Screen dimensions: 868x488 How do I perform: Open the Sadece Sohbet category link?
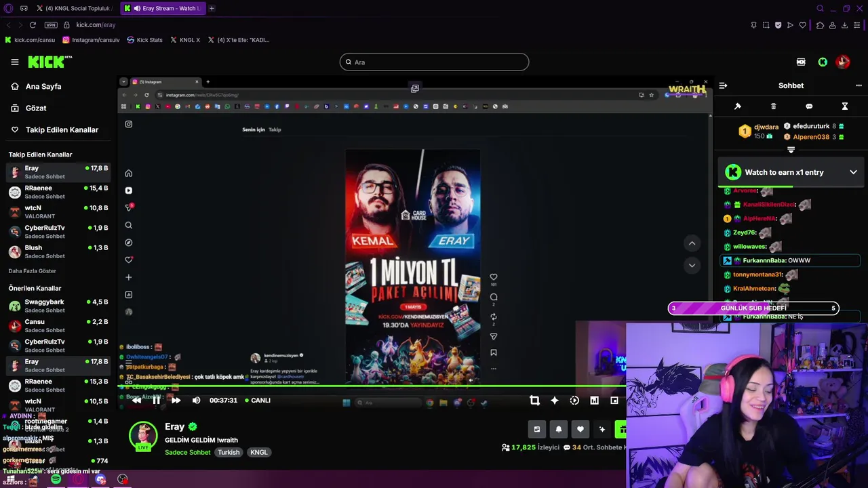pos(188,452)
